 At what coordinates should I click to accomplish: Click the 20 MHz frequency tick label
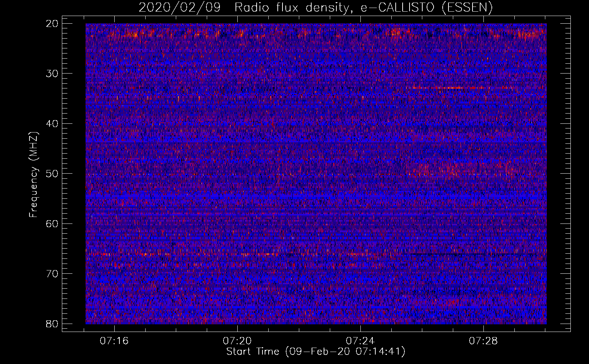(x=52, y=24)
